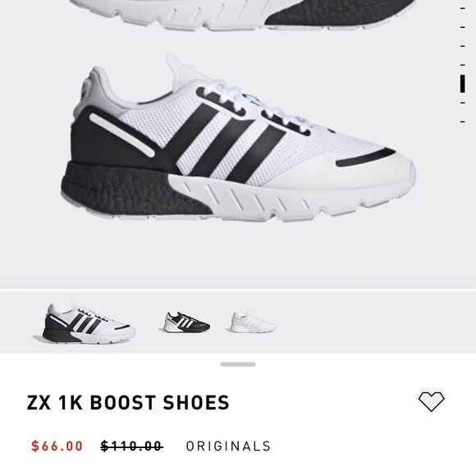Jump to second image indicator dash
The width and height of the screenshot is (476, 476).
463,27
